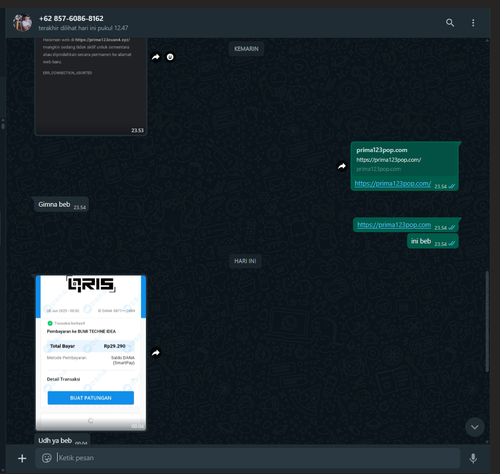Open search in this chat
500x474 pixels.
[450, 23]
